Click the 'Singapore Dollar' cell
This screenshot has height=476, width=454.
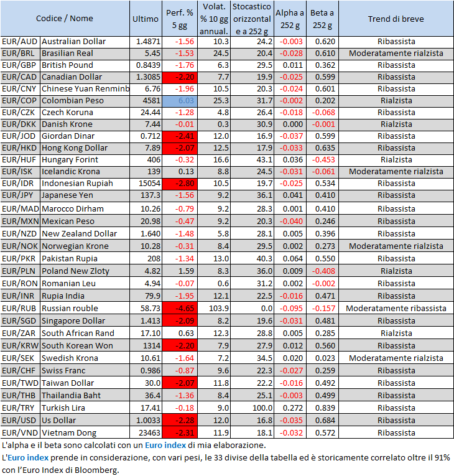tap(85, 321)
